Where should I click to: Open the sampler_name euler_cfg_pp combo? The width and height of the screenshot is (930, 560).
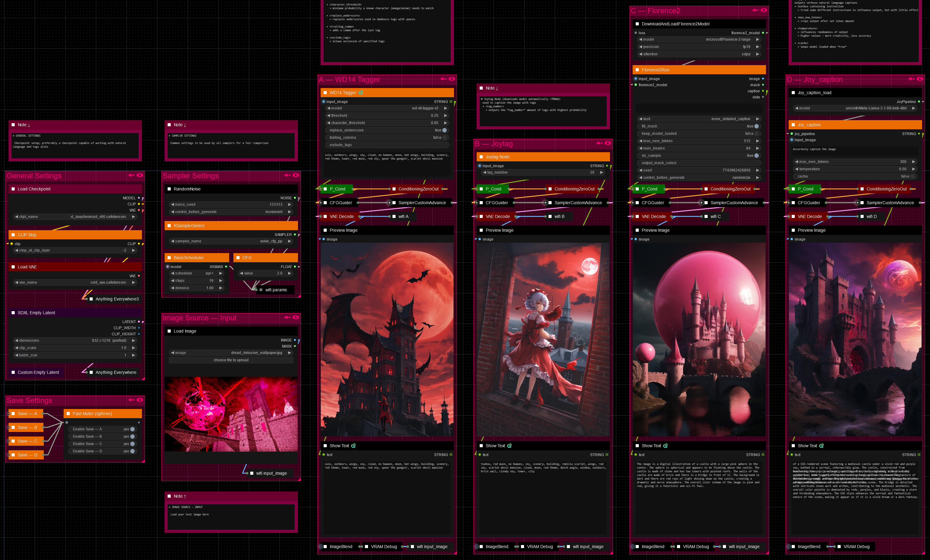pyautogui.click(x=231, y=241)
